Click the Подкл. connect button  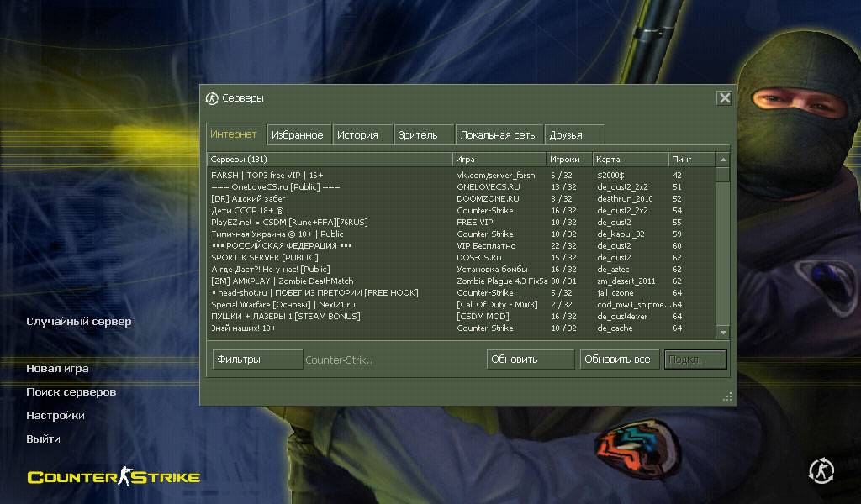coord(695,360)
